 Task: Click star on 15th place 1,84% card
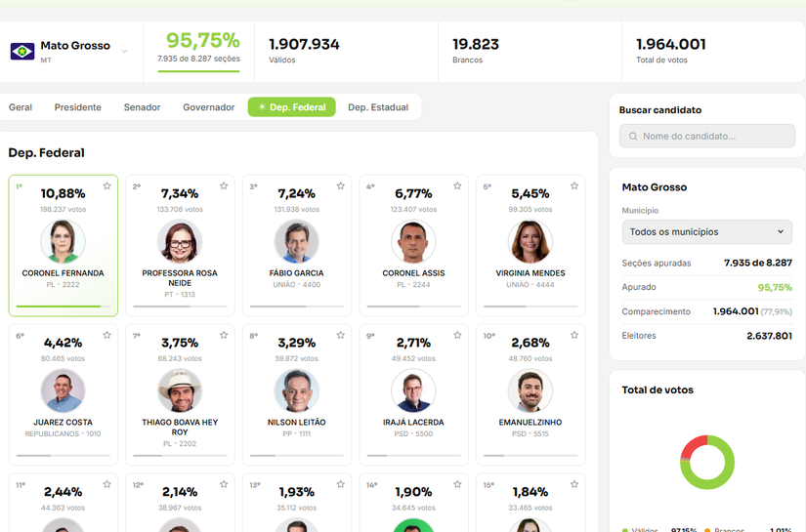(x=574, y=484)
